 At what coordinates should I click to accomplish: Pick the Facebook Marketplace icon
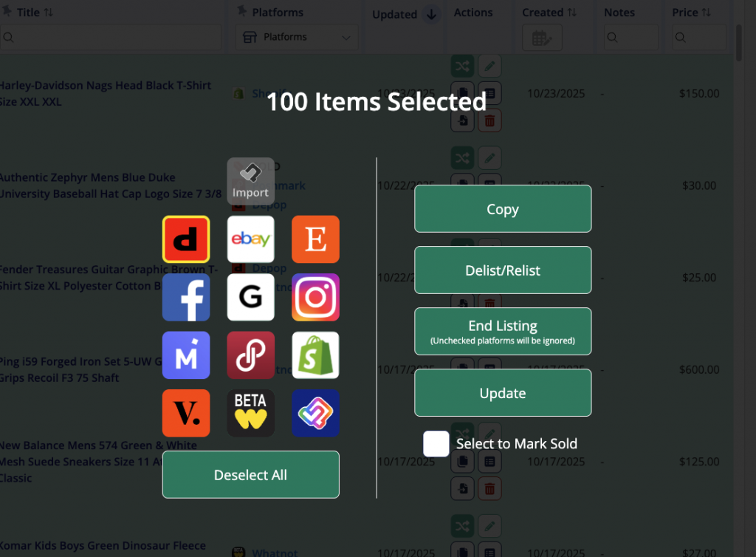click(186, 297)
